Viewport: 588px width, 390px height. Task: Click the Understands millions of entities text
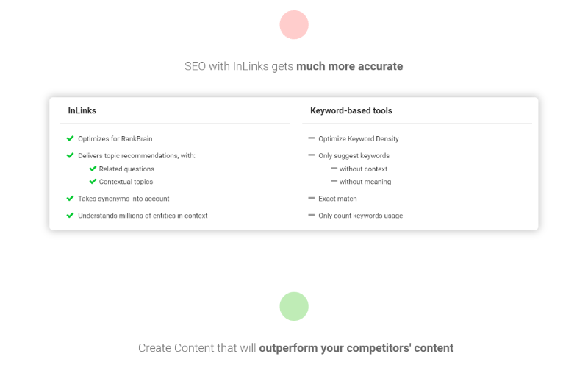tap(143, 216)
